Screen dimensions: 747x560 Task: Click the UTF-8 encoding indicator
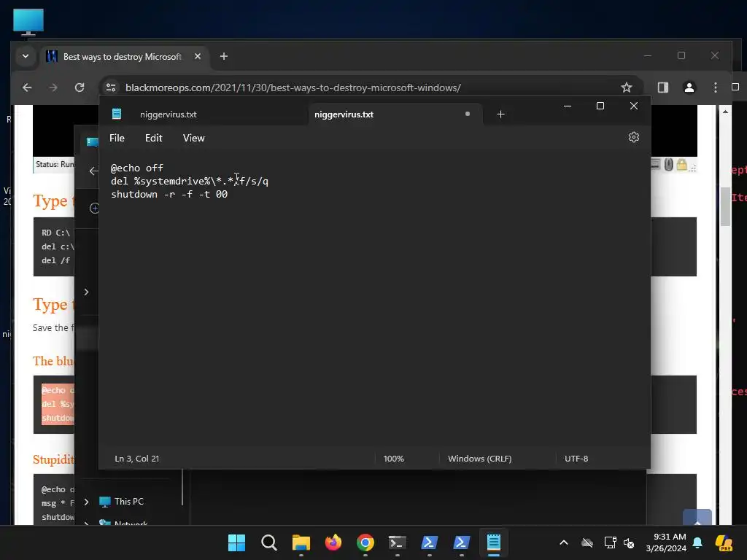[x=576, y=459]
